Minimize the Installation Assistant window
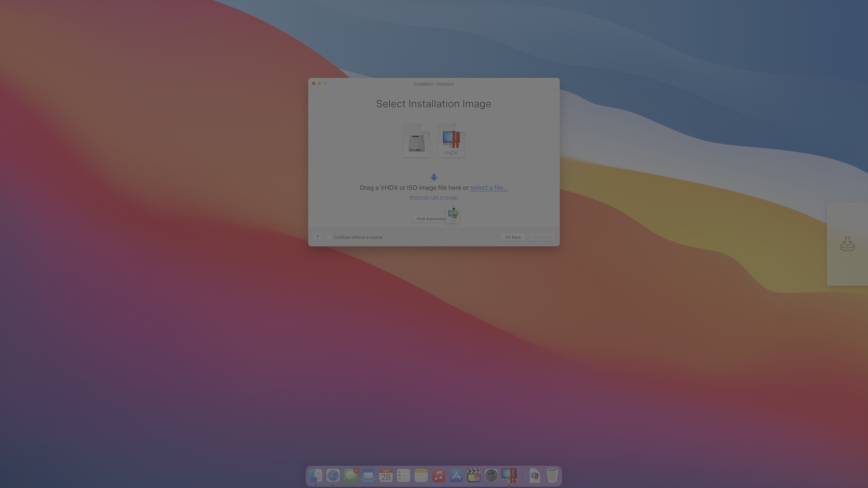868x488 pixels. tap(319, 83)
